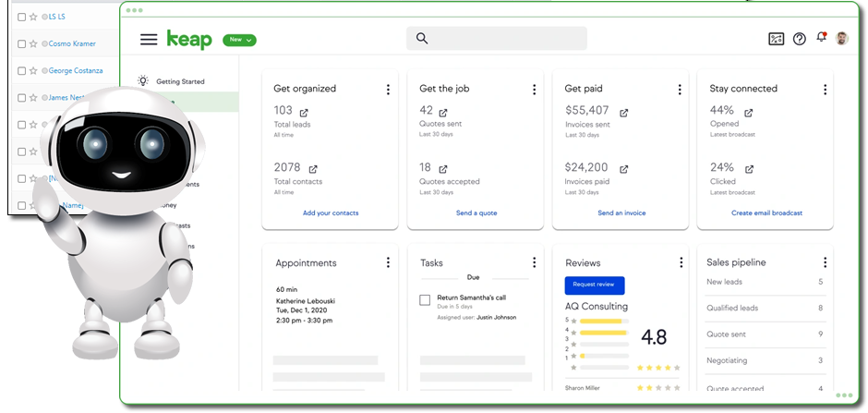The image size is (868, 413).
Task: Select the checkbox beside George Costanza
Action: point(22,70)
